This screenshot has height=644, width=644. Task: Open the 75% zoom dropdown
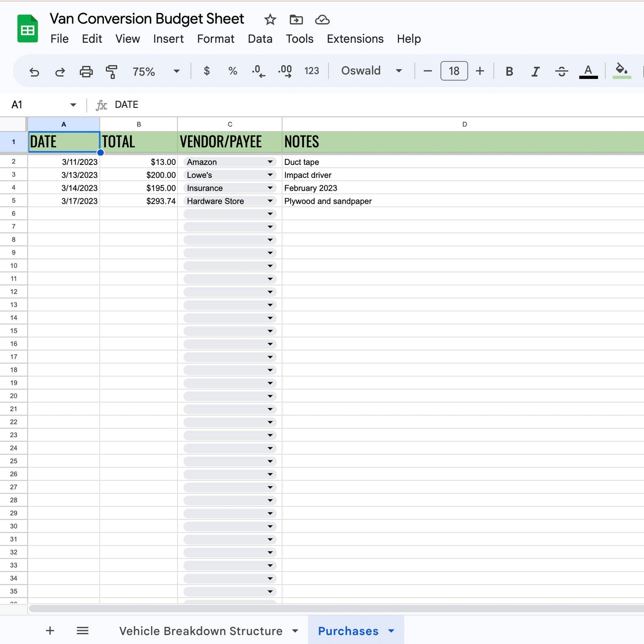pyautogui.click(x=156, y=71)
